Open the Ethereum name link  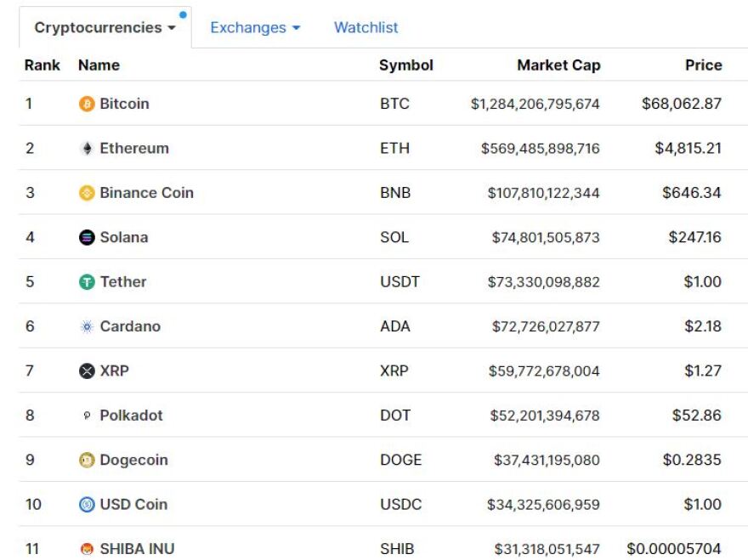coord(133,148)
